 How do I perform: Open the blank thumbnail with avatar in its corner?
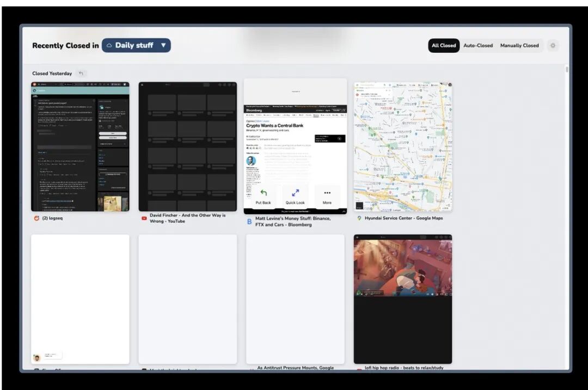click(80, 299)
